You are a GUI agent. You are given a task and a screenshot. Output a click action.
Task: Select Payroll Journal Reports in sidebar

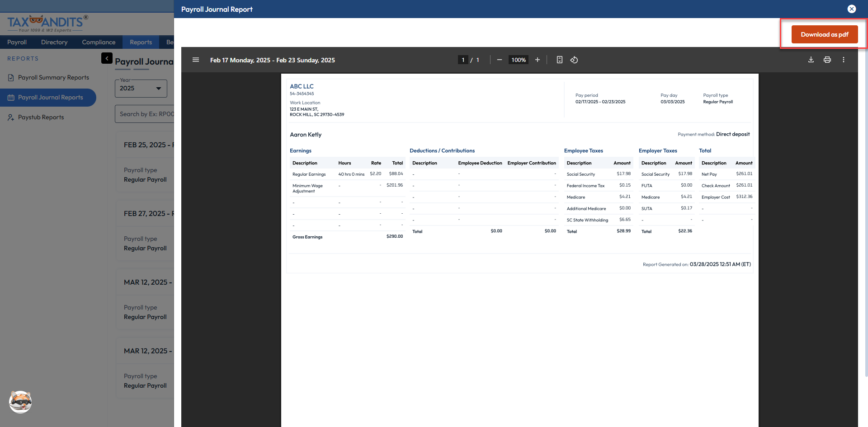click(48, 98)
